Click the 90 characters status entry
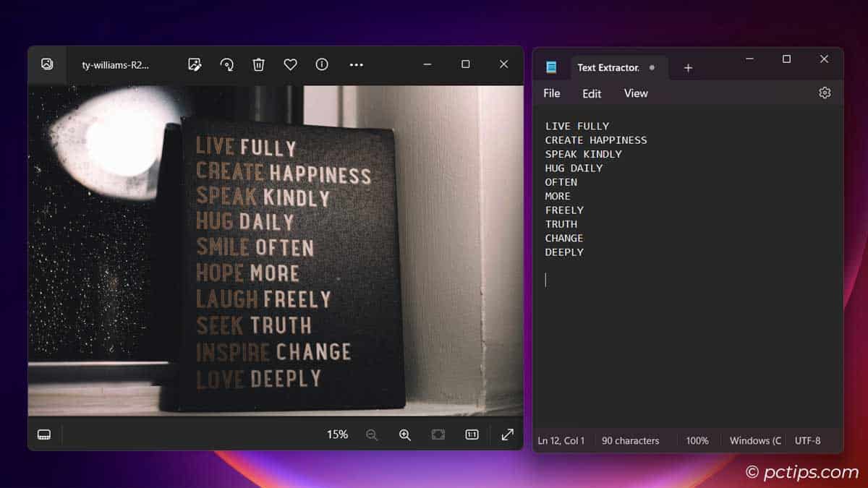 pos(631,440)
